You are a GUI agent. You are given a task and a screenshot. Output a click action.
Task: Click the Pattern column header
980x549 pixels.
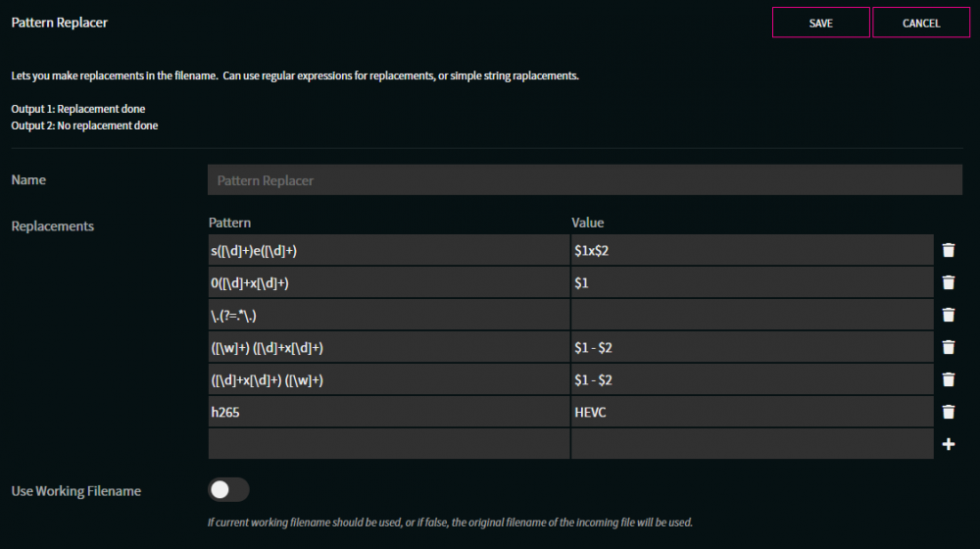pyautogui.click(x=229, y=223)
